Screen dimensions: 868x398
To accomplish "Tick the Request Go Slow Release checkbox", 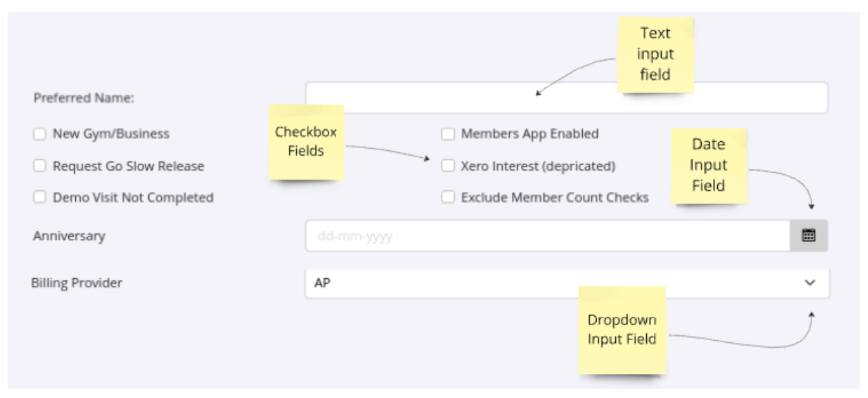I will click(40, 166).
